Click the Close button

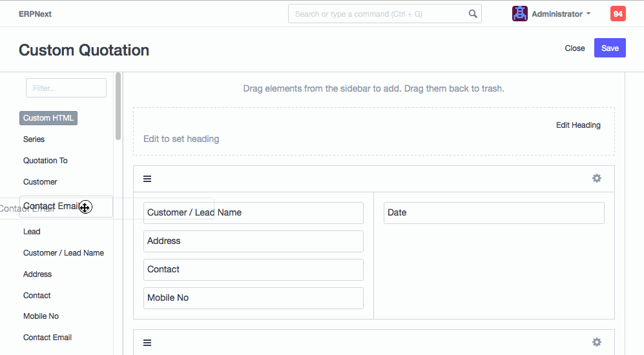pyautogui.click(x=574, y=48)
